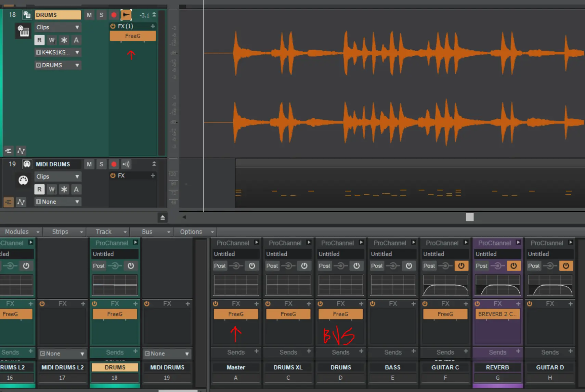Toggle ProChannel power on GUITAR C bus
The width and height of the screenshot is (585, 392).
coord(461,266)
